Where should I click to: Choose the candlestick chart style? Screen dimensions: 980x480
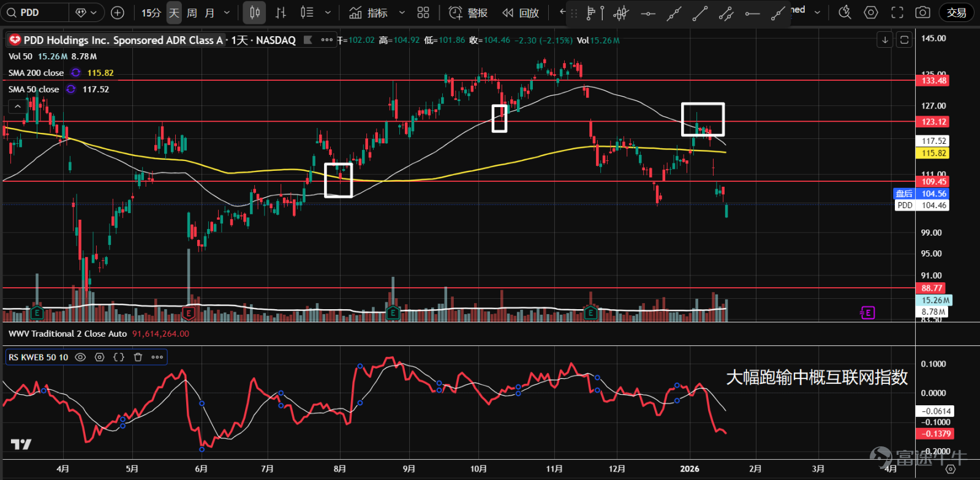point(255,12)
